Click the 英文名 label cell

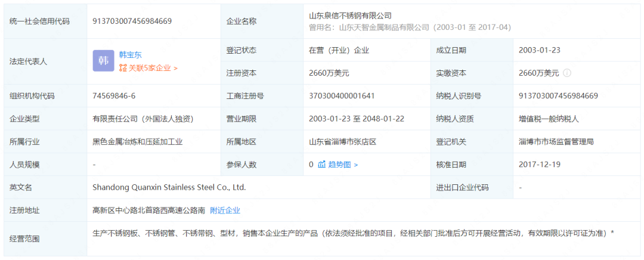pyautogui.click(x=45, y=188)
